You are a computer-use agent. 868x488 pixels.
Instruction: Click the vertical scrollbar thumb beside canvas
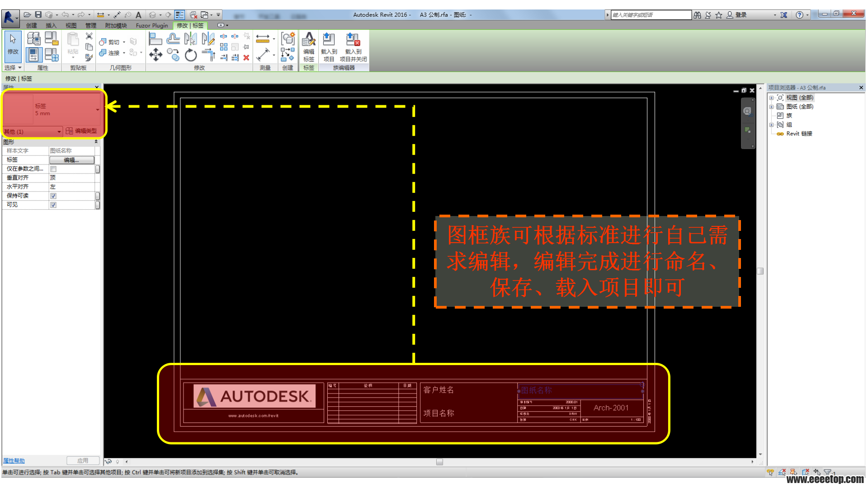tap(760, 271)
